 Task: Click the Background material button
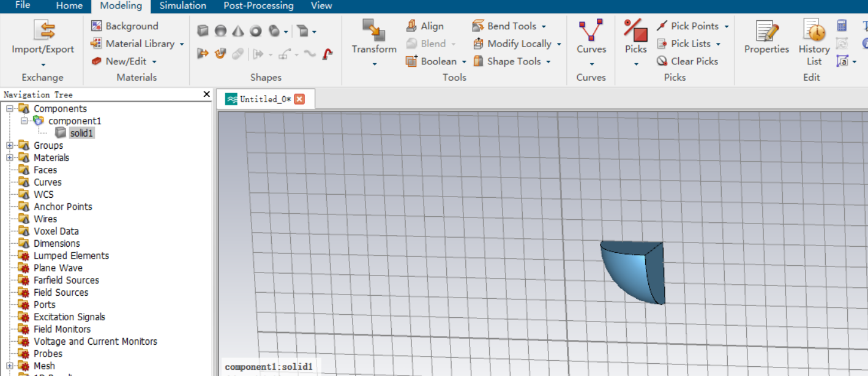point(125,26)
